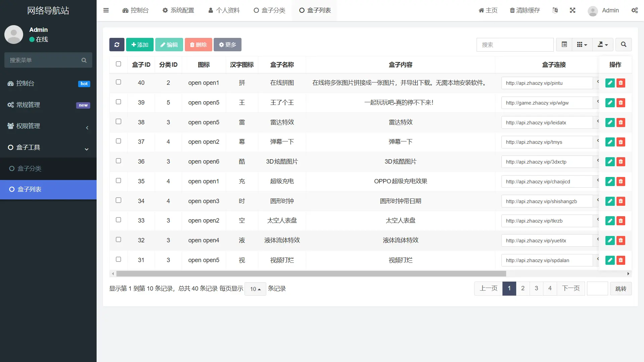This screenshot has width=644, height=362.
Task: Refresh the box list table
Action: coord(116,44)
